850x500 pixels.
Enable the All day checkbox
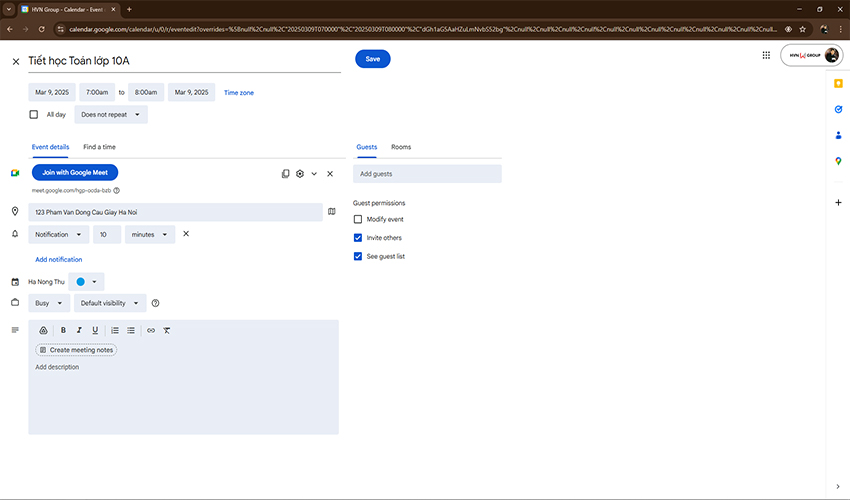coord(34,114)
